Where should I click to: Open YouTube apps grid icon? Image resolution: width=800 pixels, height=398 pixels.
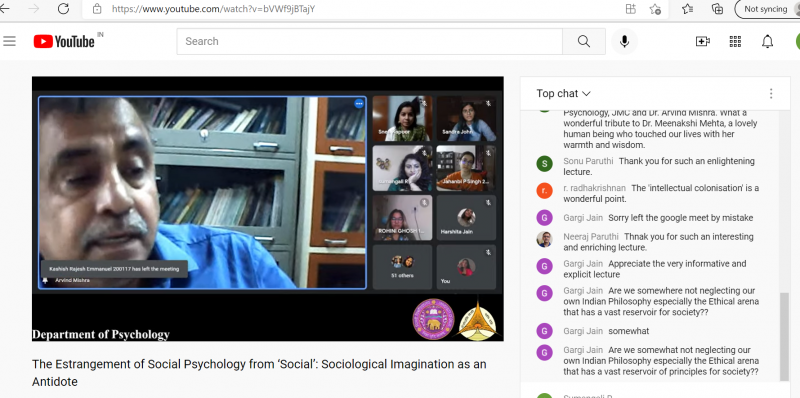coord(735,41)
